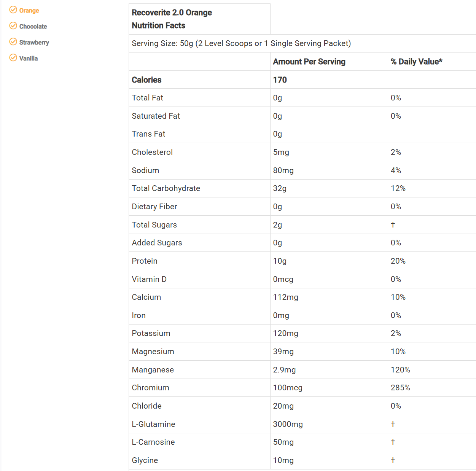Click the checkmark icon beside Strawberry
Screen dimensions: 476x471
[x=13, y=42]
